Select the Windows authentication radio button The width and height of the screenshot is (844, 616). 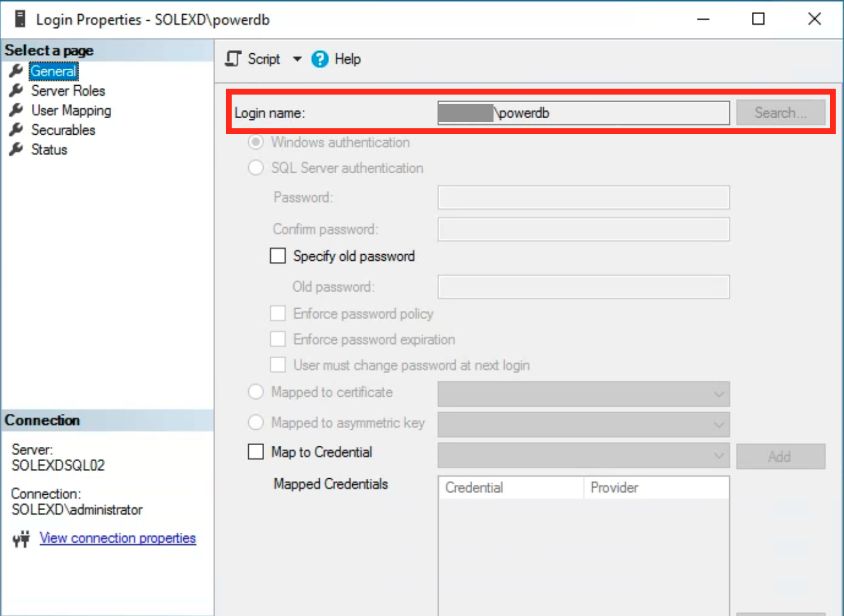(255, 142)
